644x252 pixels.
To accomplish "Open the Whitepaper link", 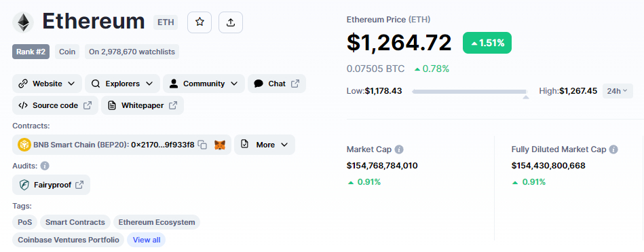I will pos(143,105).
